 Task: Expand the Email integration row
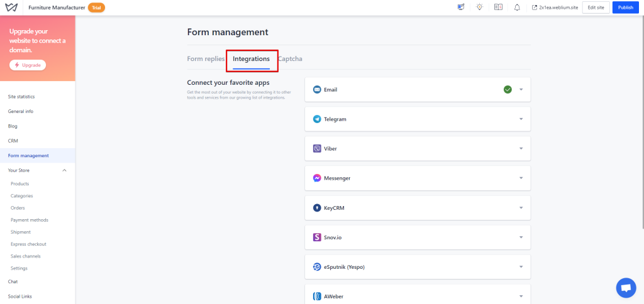(521, 89)
